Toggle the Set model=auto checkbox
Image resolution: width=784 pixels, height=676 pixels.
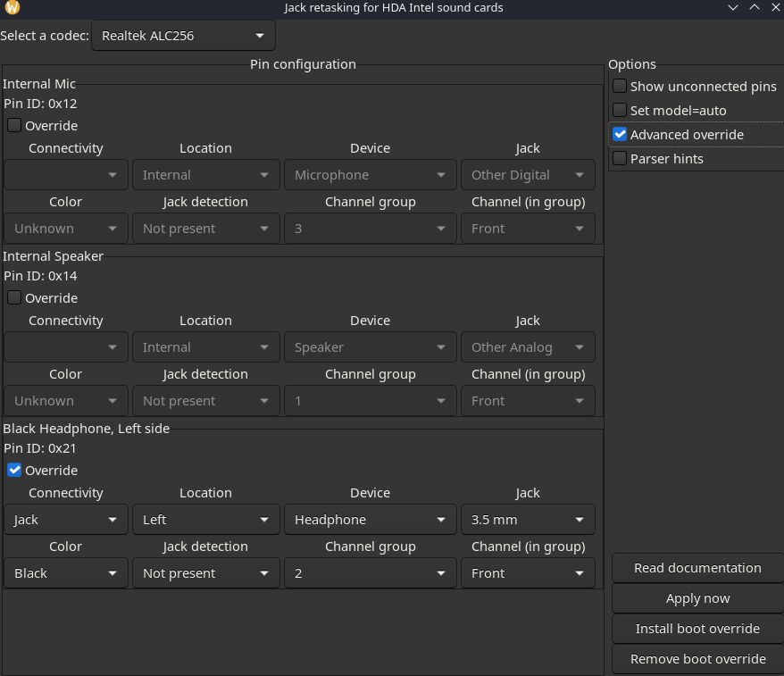[x=620, y=111]
